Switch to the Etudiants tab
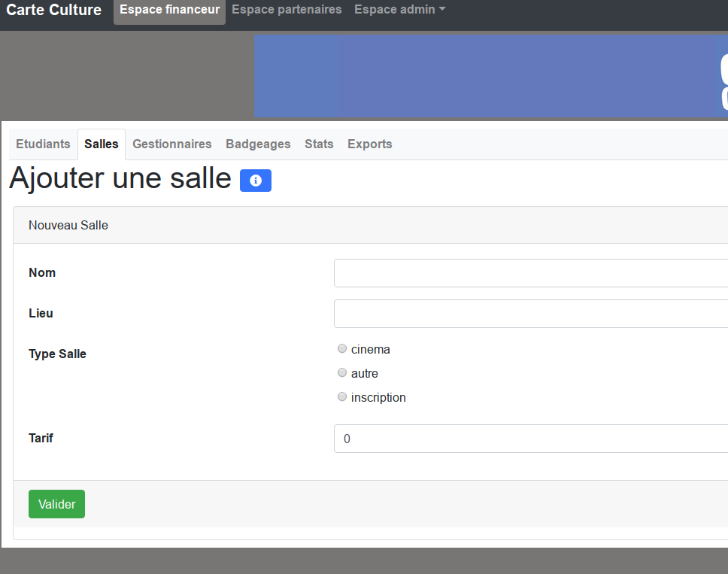The image size is (728, 574). point(43,144)
